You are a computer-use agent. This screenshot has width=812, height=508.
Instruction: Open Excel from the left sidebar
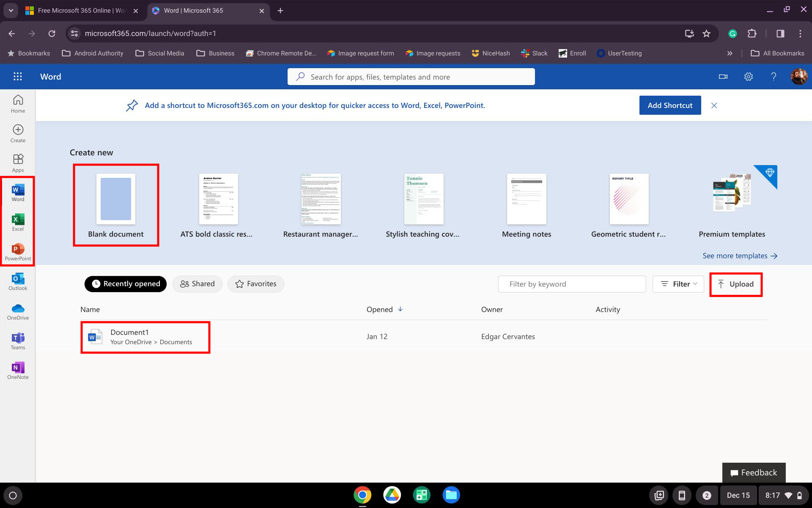[x=18, y=222]
